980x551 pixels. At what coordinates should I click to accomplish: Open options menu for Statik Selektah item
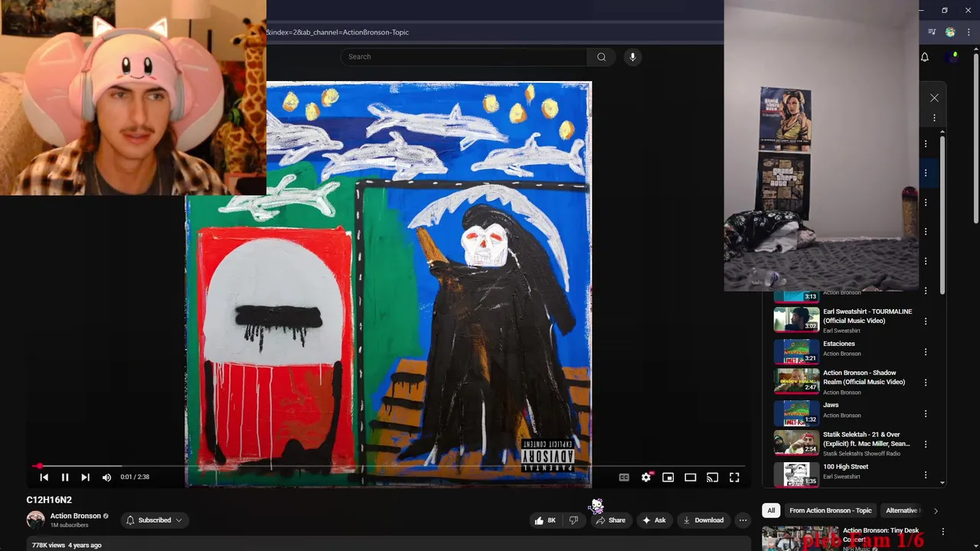pyautogui.click(x=926, y=444)
